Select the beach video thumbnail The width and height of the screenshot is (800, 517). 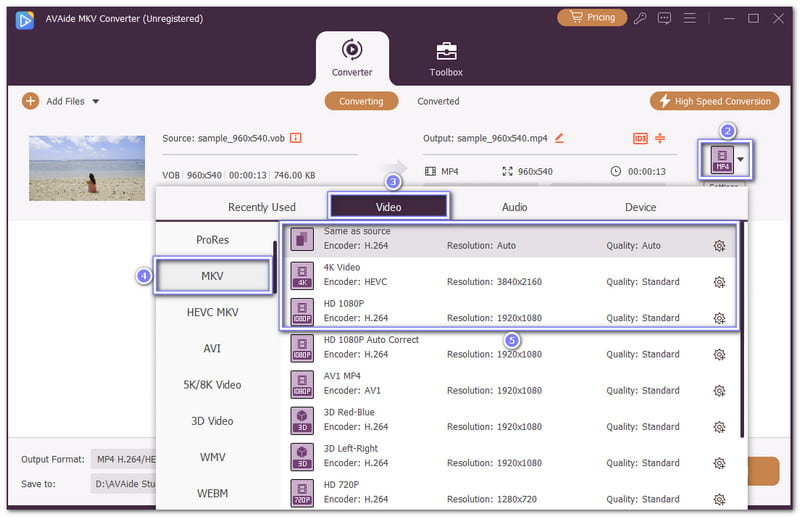coord(88,167)
